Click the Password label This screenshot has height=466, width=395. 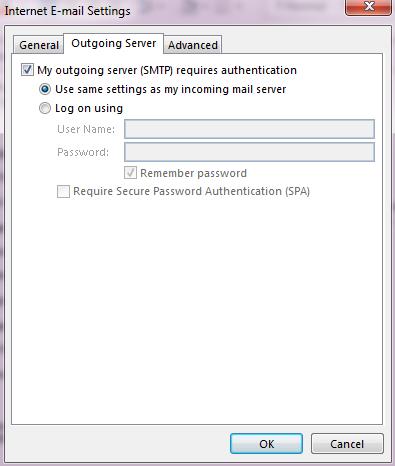pos(83,152)
